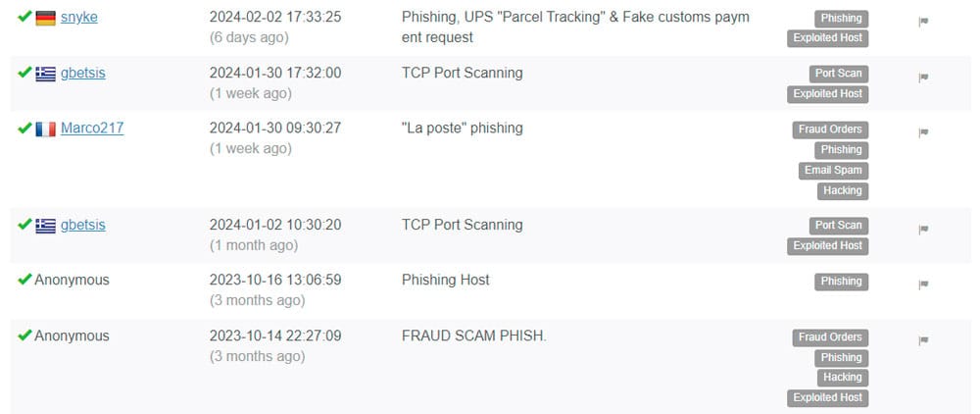Click Fraud Orders tag in Marco217 row

point(830,129)
